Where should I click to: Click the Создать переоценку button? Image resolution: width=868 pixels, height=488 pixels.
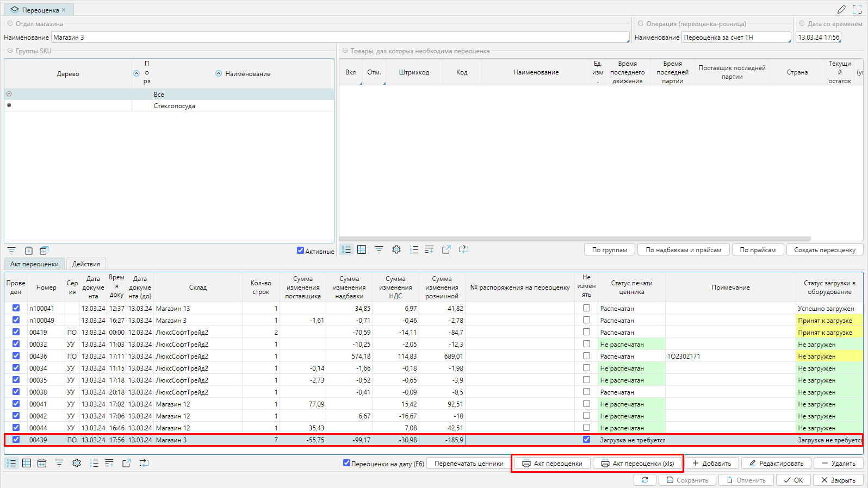(x=824, y=250)
